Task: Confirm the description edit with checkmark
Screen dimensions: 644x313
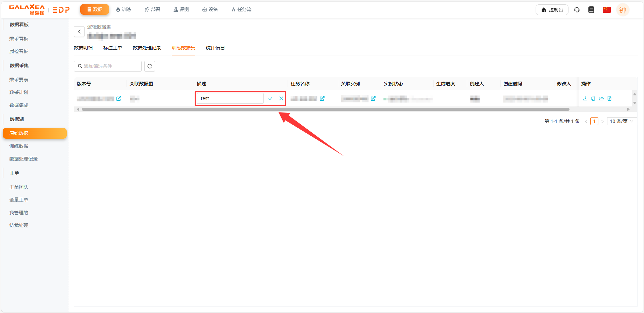Action: (x=270, y=98)
